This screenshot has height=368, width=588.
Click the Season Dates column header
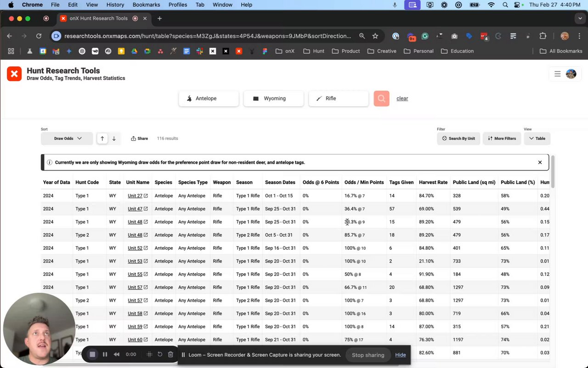pos(280,183)
